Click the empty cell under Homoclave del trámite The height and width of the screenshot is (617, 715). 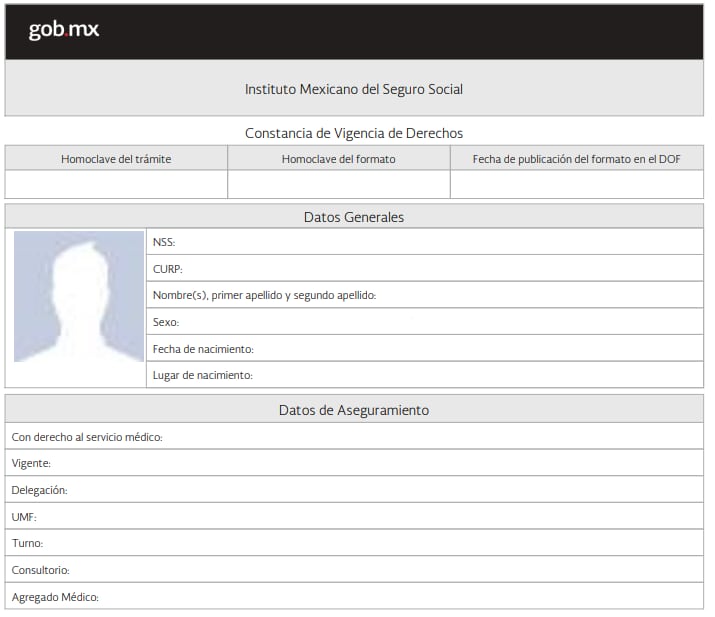point(116,185)
